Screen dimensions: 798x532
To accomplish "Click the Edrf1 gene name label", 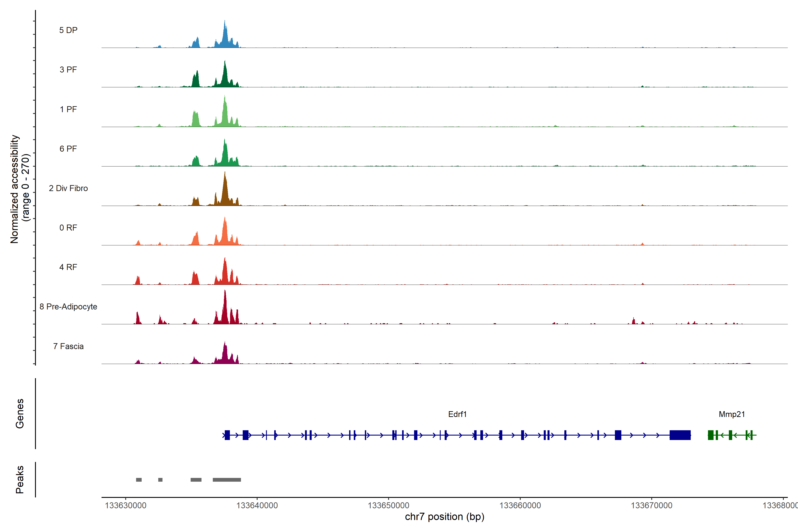I will [457, 414].
